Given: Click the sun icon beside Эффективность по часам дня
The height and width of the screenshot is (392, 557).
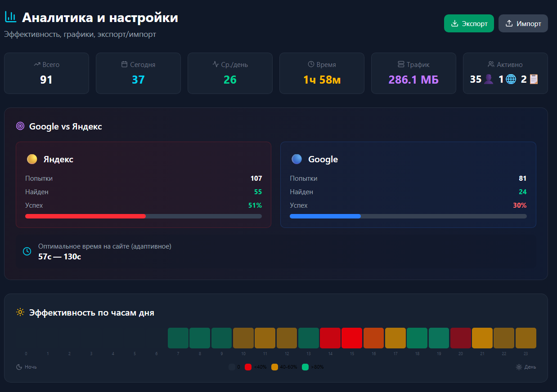Looking at the screenshot, I should 20,312.
